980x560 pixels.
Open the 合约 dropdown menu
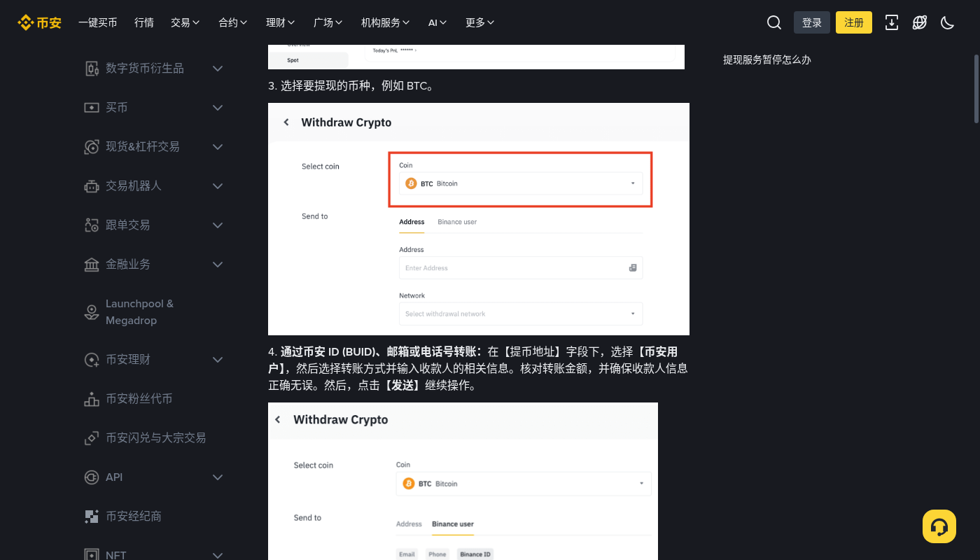coord(233,22)
